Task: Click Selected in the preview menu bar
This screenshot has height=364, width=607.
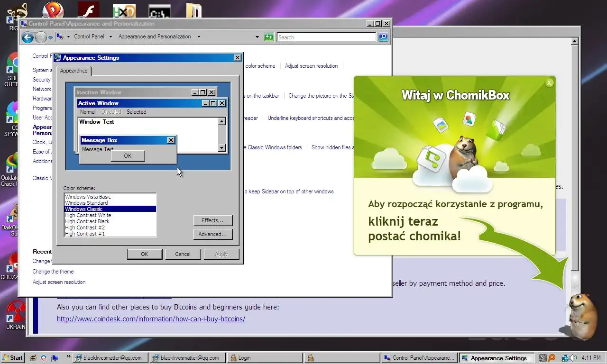Action: click(x=136, y=112)
